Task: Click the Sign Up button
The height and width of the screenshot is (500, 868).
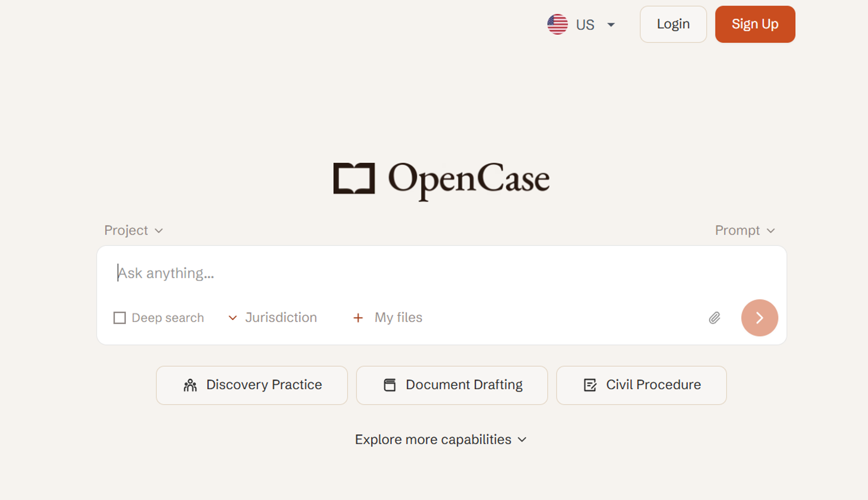Action: 755,24
